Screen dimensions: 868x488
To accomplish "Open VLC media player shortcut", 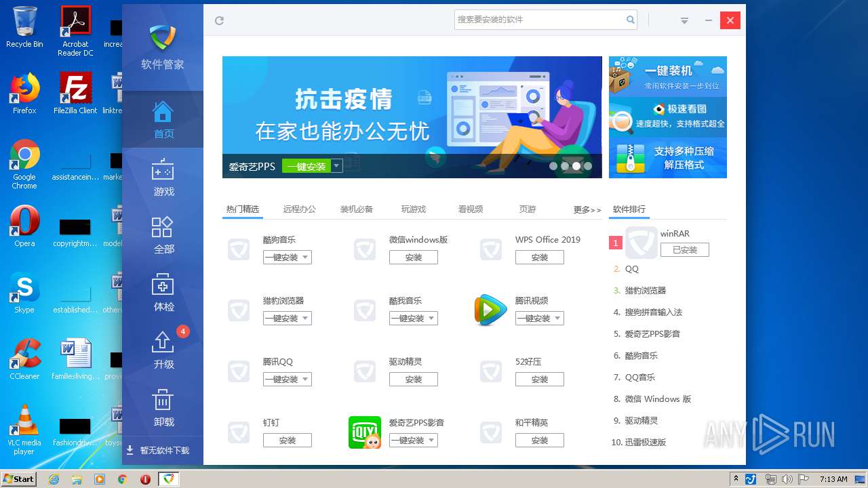I will pos(24,430).
